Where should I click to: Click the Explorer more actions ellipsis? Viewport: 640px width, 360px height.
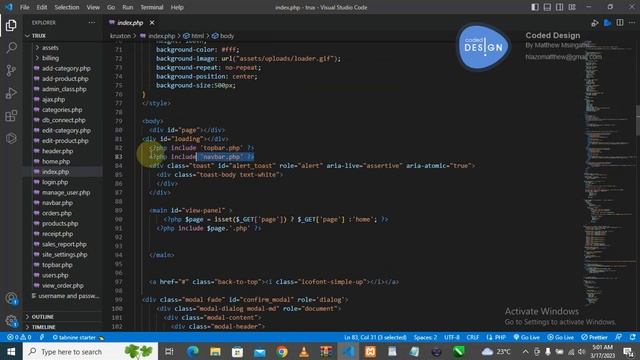[91, 23]
